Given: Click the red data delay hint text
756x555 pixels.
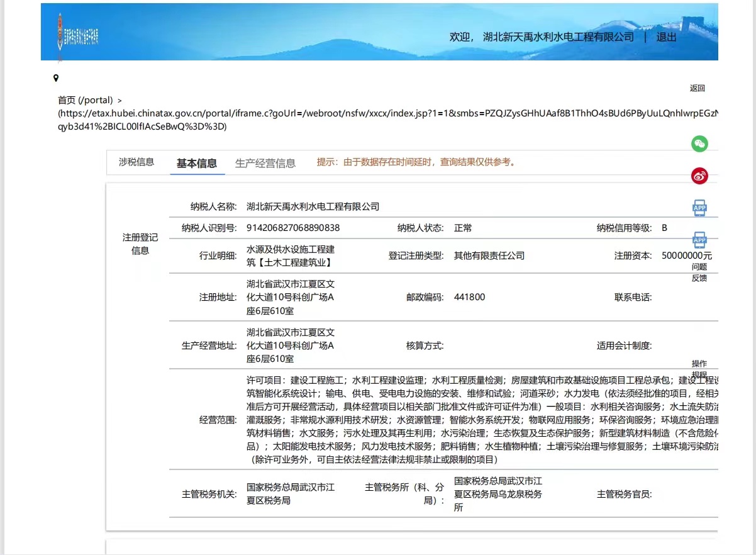Looking at the screenshot, I should point(416,162).
